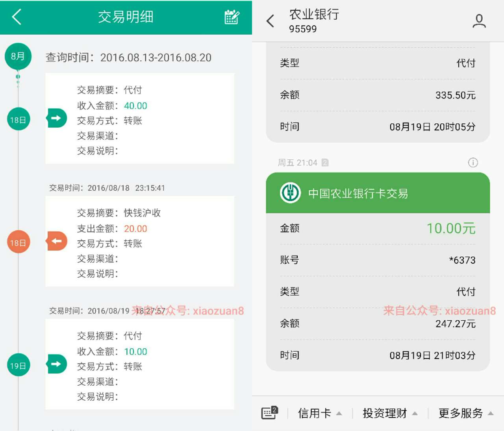Tap the account number *6373
The width and height of the screenshot is (504, 431).
point(462,260)
